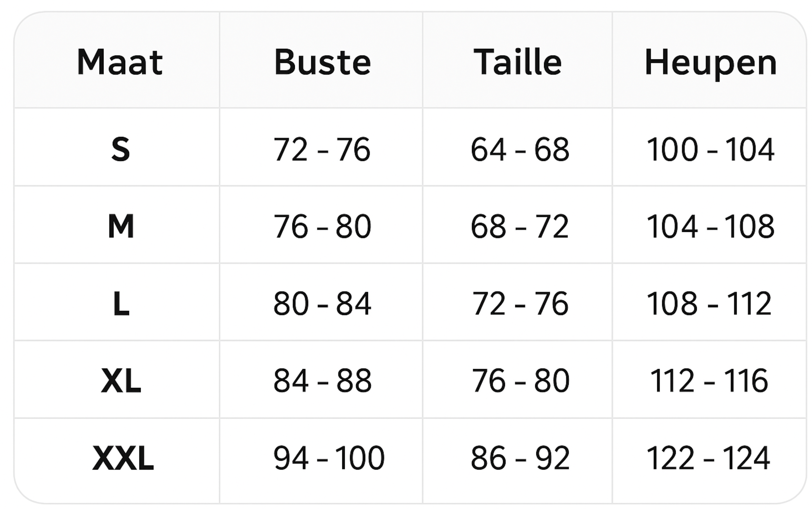Select the size XL row label
Screen dimensions: 812x509
click(x=121, y=381)
